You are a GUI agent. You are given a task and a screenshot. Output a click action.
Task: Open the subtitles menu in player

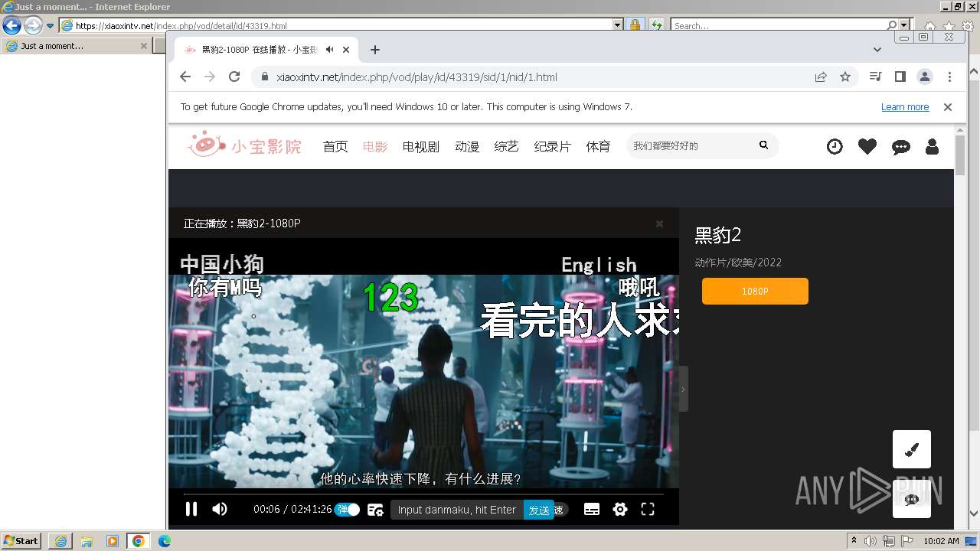(x=592, y=510)
